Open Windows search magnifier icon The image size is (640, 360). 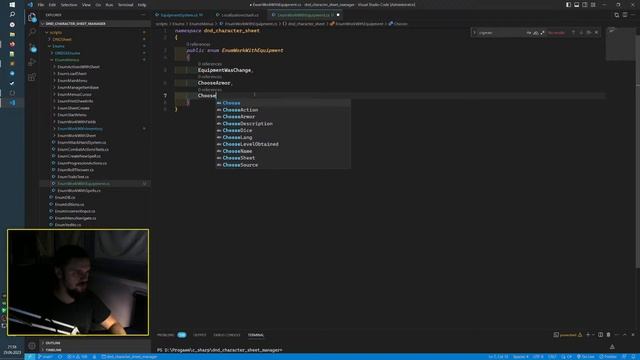(x=12, y=14)
